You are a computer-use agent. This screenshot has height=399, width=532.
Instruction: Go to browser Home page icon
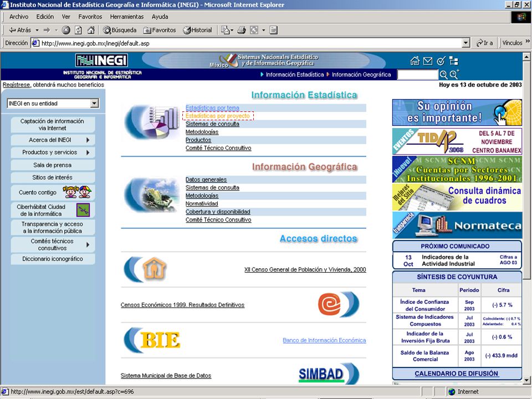(x=90, y=30)
